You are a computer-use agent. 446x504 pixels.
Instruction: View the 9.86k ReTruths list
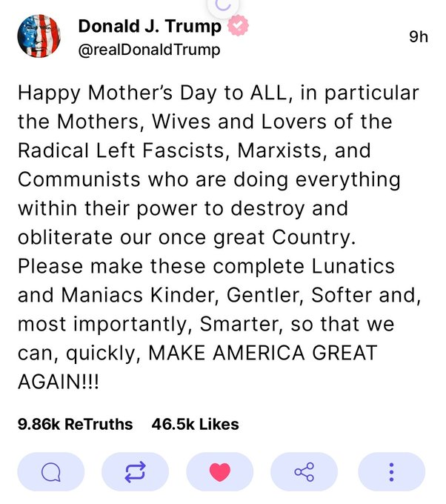[75, 425]
